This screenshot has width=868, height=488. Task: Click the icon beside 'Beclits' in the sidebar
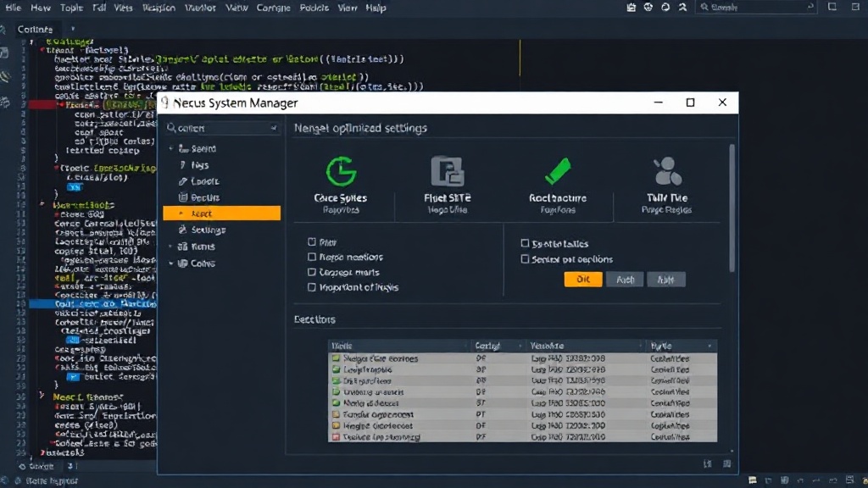183,197
